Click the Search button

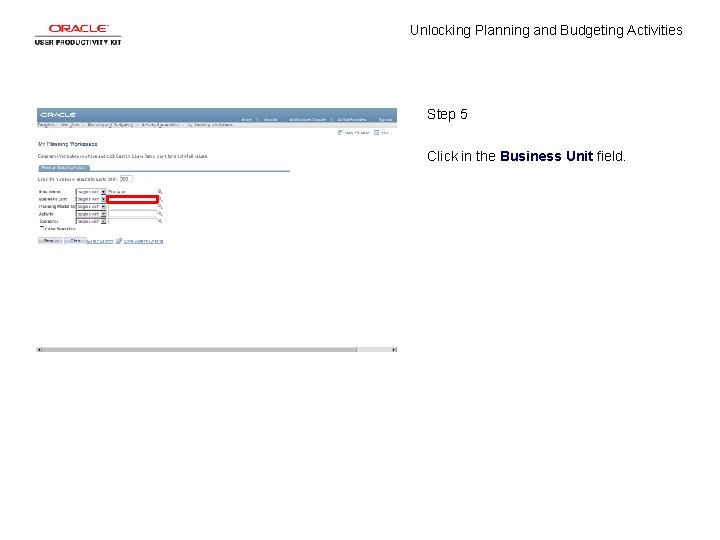coord(50,241)
